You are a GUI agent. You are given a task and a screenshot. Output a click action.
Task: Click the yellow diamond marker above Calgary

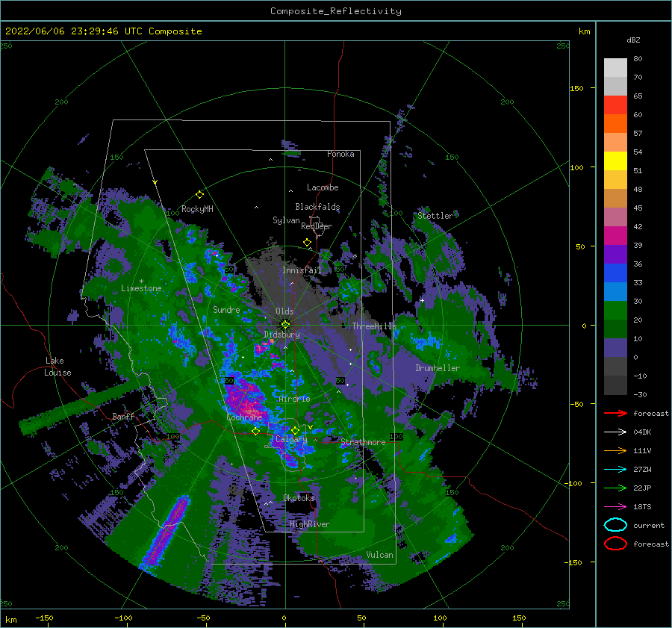point(295,430)
